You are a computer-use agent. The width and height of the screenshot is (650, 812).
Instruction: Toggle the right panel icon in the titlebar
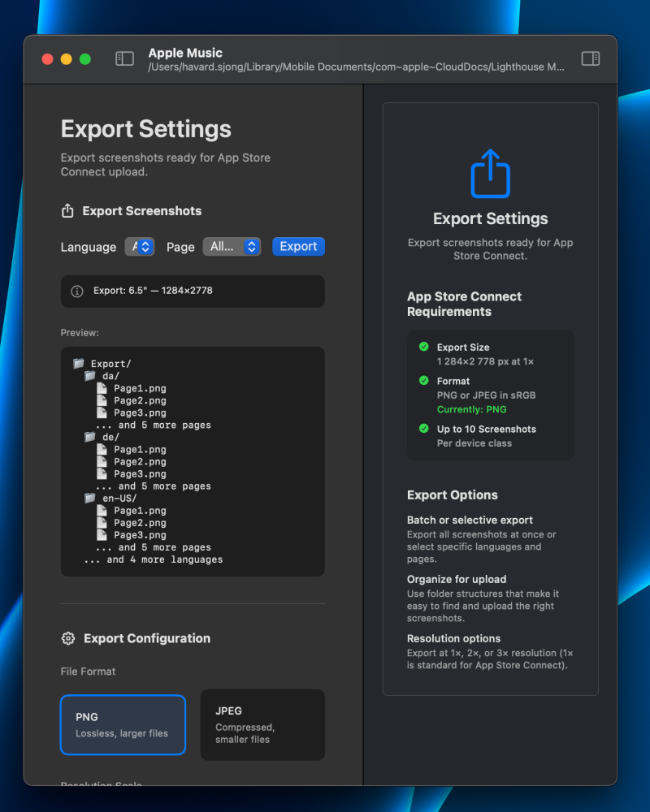point(590,58)
